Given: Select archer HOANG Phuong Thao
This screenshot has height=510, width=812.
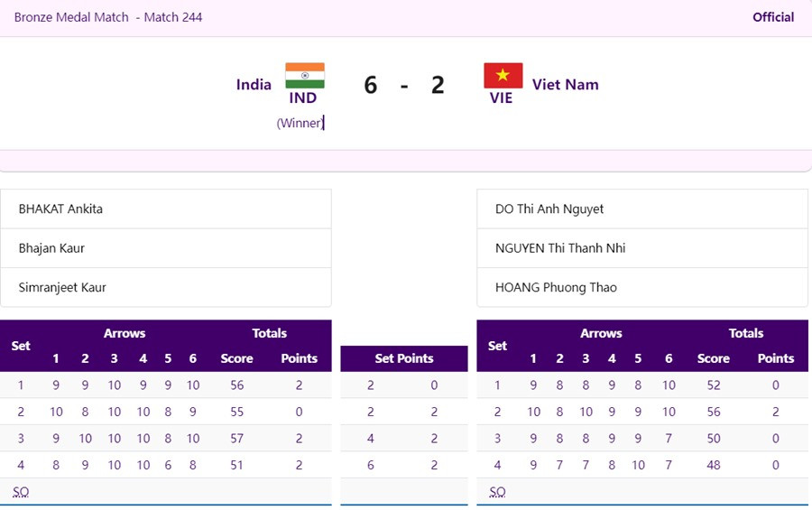Looking at the screenshot, I should 556,287.
